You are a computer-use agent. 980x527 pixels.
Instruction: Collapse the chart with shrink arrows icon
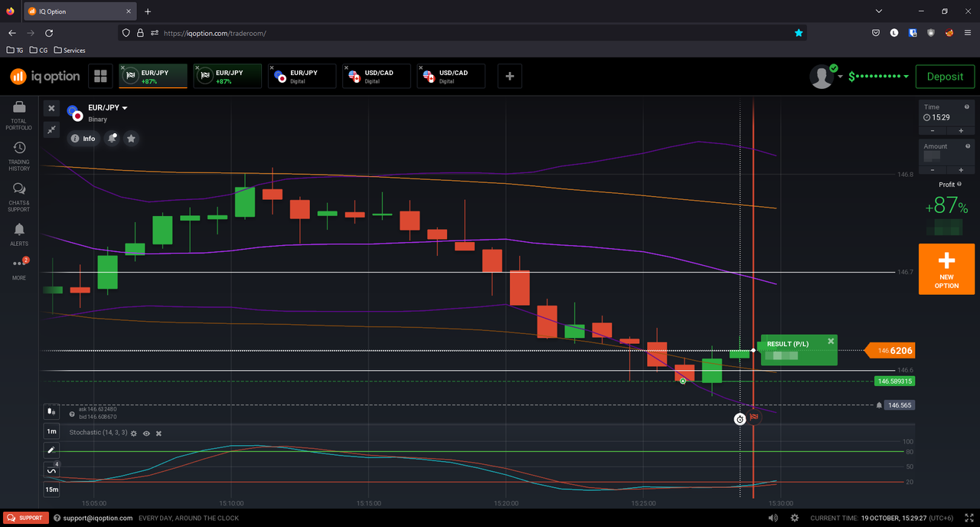(x=51, y=130)
